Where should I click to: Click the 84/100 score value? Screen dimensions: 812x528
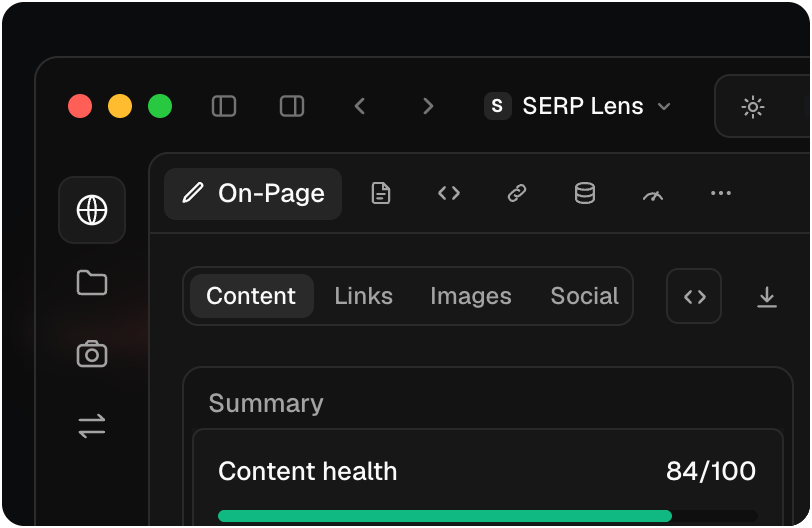click(x=711, y=472)
